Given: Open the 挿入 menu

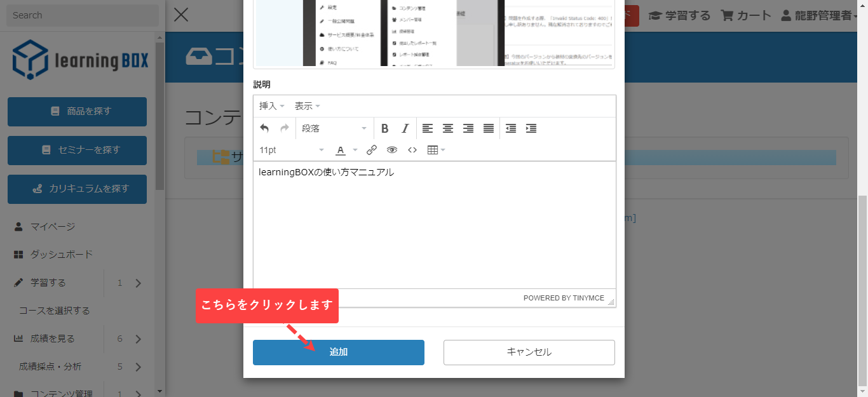Looking at the screenshot, I should (x=271, y=106).
